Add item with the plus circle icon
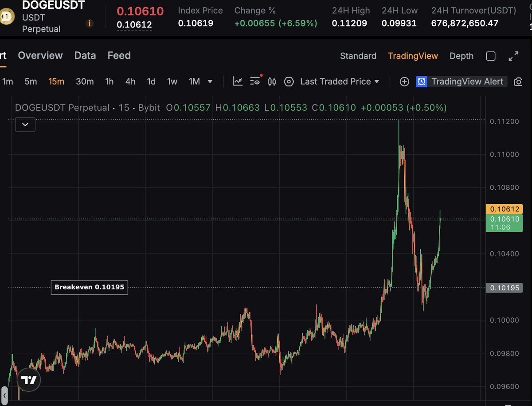 click(404, 82)
